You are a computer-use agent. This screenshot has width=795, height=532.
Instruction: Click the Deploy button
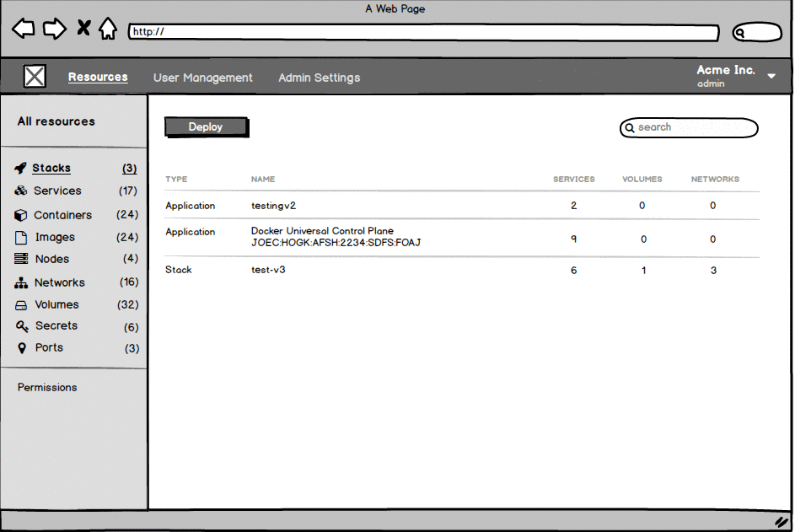coord(207,126)
